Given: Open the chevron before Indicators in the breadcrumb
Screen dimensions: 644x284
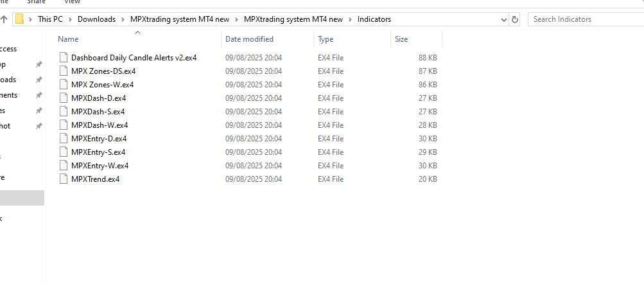Looking at the screenshot, I should (x=351, y=19).
